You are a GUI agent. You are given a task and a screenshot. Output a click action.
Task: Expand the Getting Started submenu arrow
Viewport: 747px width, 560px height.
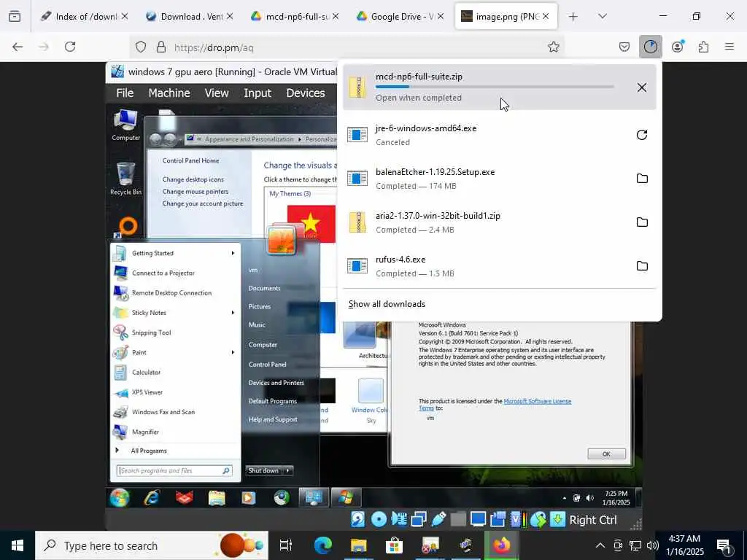(233, 253)
